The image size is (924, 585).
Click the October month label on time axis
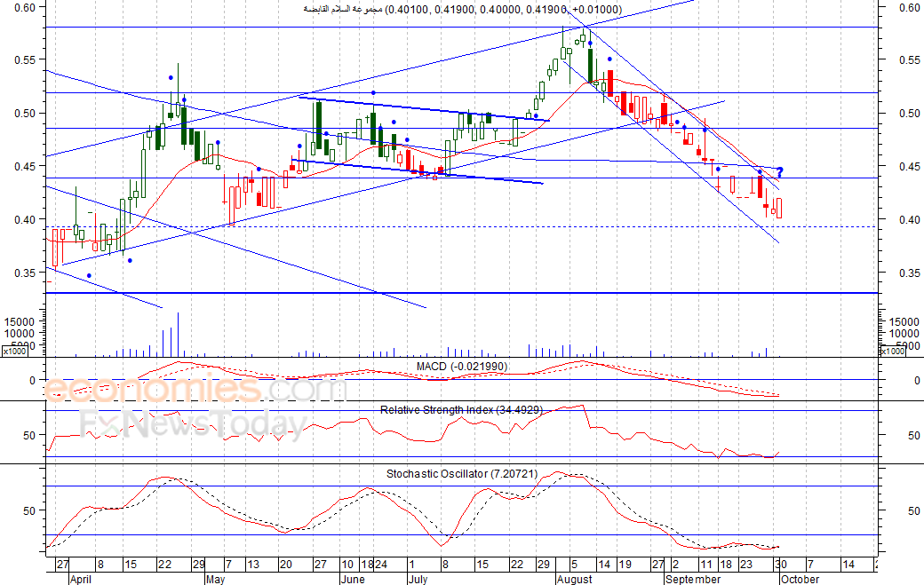tap(800, 579)
